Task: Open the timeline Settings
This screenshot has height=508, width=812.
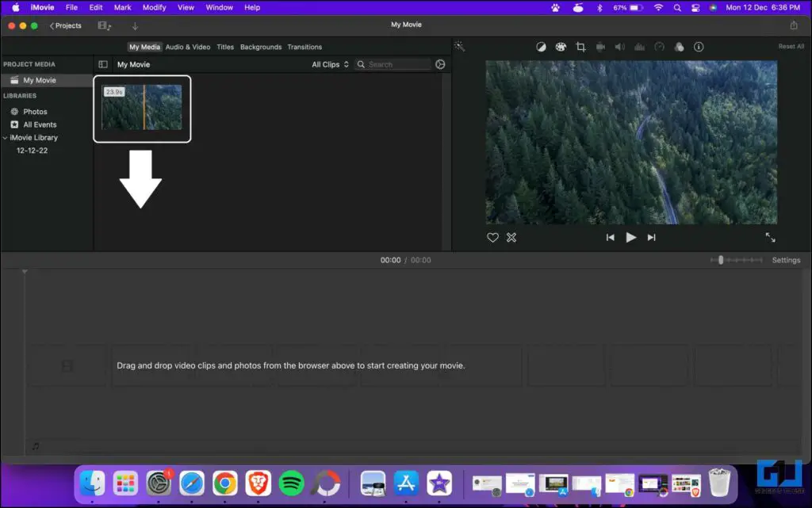Action: 786,259
